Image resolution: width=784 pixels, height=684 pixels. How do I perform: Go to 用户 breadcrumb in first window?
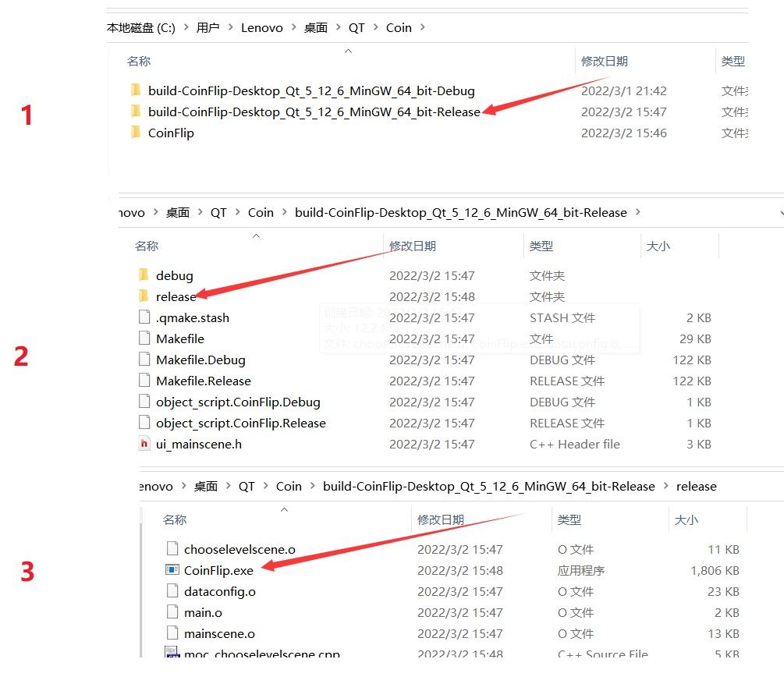tap(208, 27)
